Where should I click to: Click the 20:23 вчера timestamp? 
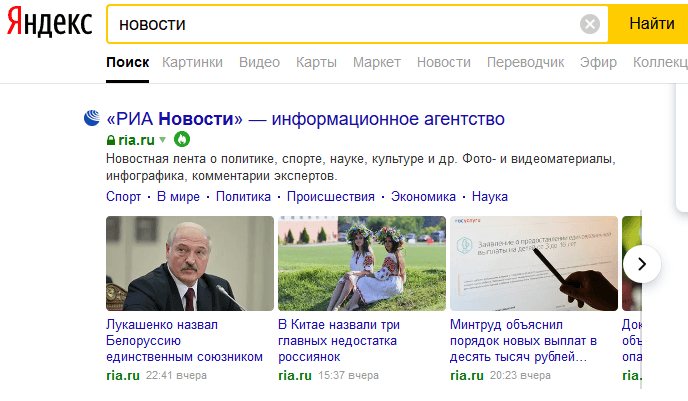click(520, 376)
